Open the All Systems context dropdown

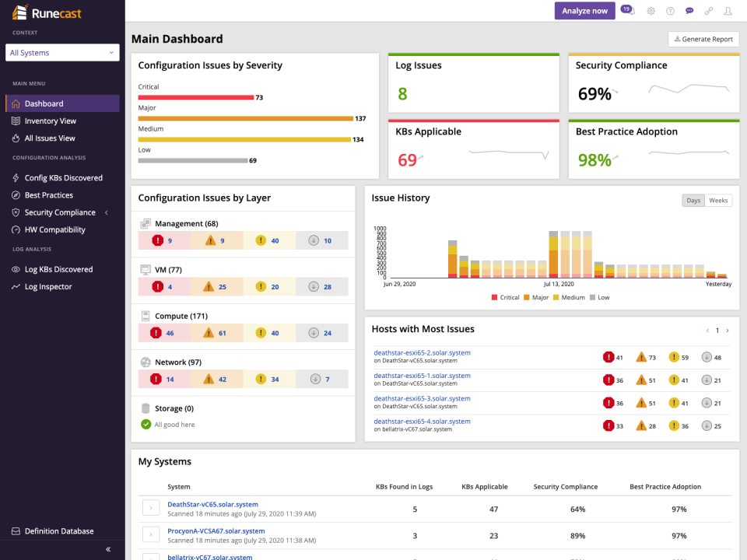(61, 52)
